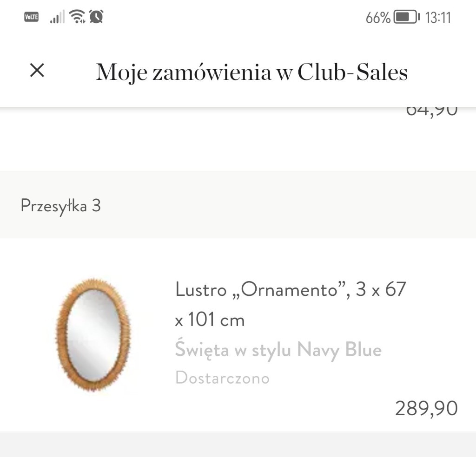Tap the gray divider below the mirror item
Viewport: 476px width, 457px height.
pos(238,444)
